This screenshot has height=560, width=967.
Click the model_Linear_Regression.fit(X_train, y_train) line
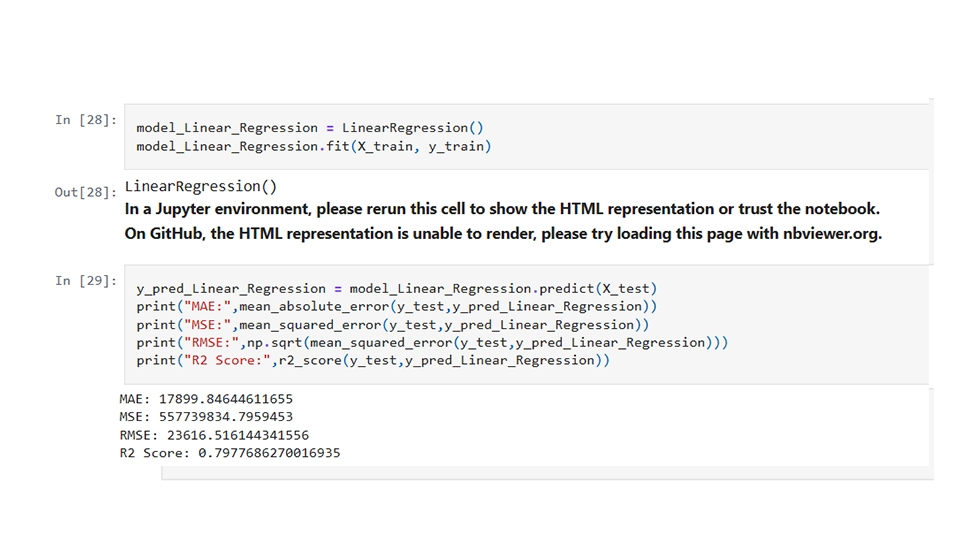[x=314, y=146]
